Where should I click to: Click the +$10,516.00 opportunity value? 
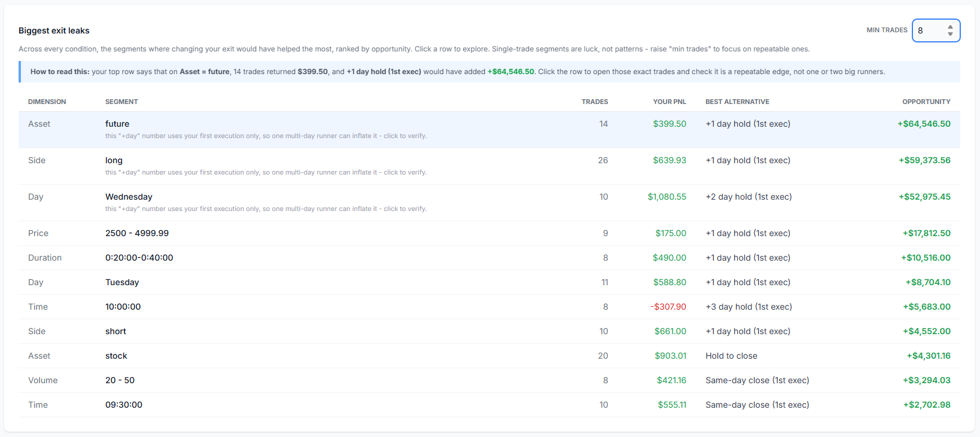tap(926, 258)
